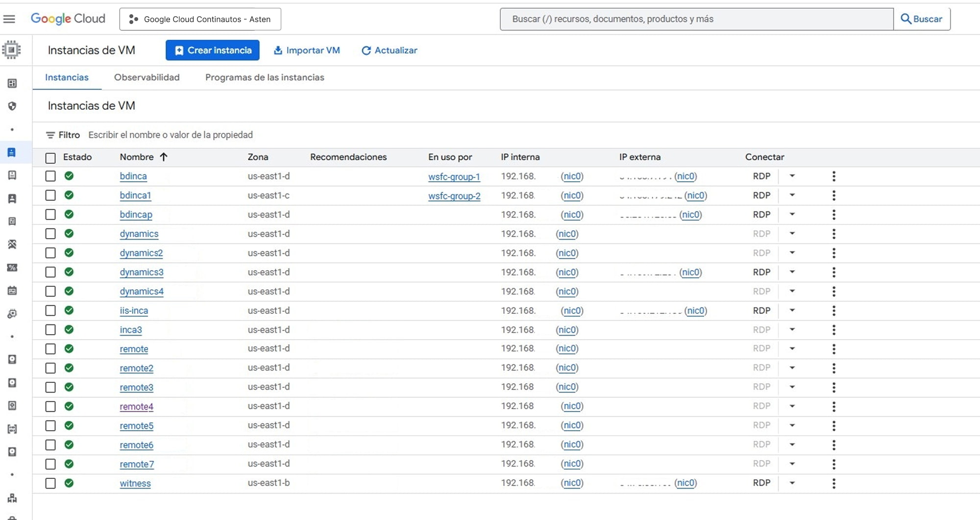The image size is (980, 520).
Task: Click the property filter input field
Action: [x=171, y=135]
